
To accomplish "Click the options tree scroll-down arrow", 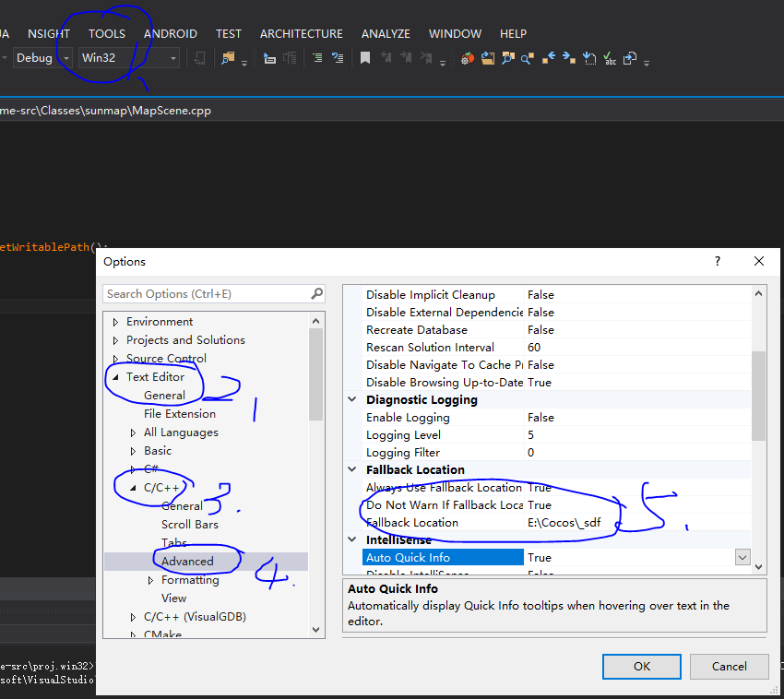I will tap(316, 630).
